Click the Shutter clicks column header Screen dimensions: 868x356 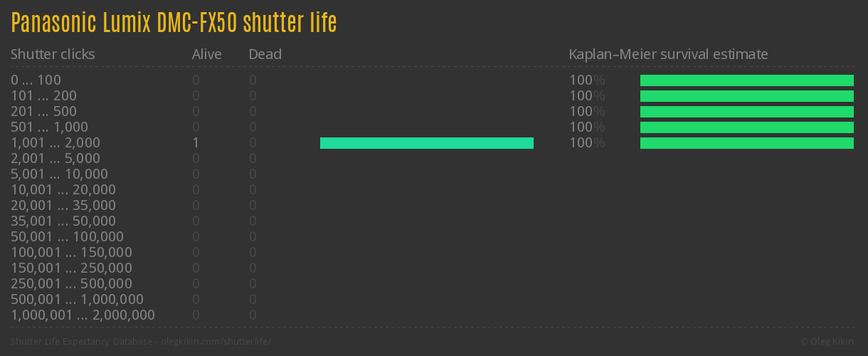coord(53,54)
